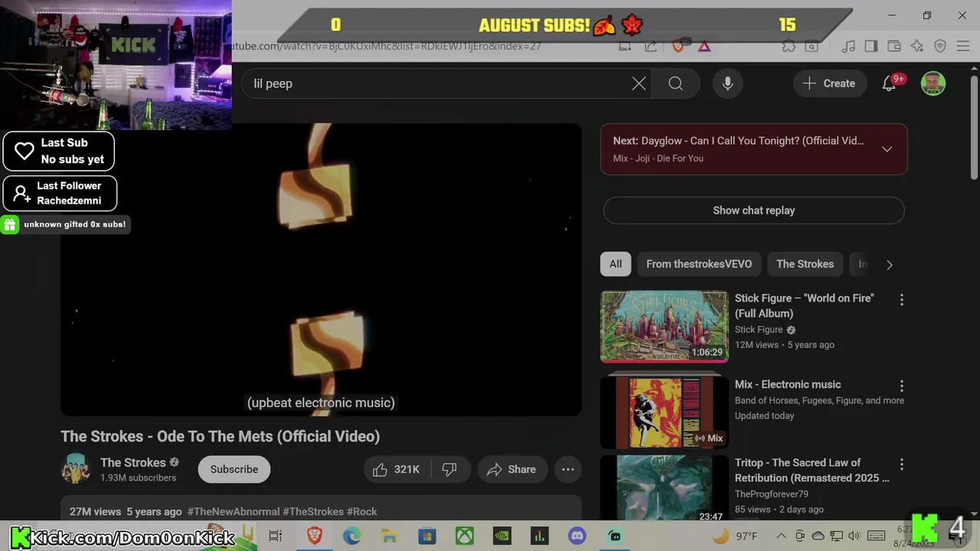Open Stick Figure World on Fire thumbnail

coord(664,327)
